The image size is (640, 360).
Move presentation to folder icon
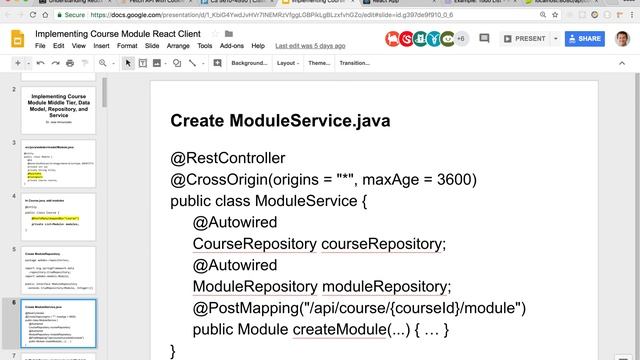(229, 34)
